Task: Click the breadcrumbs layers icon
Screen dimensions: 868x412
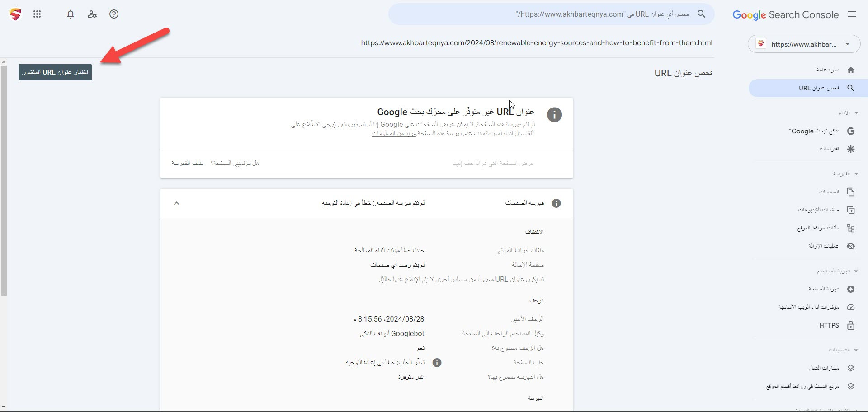Action: coord(851,368)
